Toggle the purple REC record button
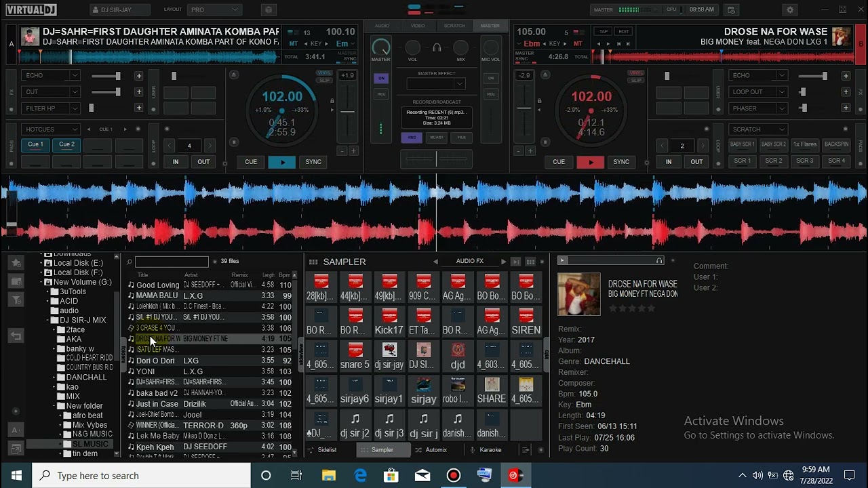This screenshot has width=868, height=488. (x=411, y=137)
